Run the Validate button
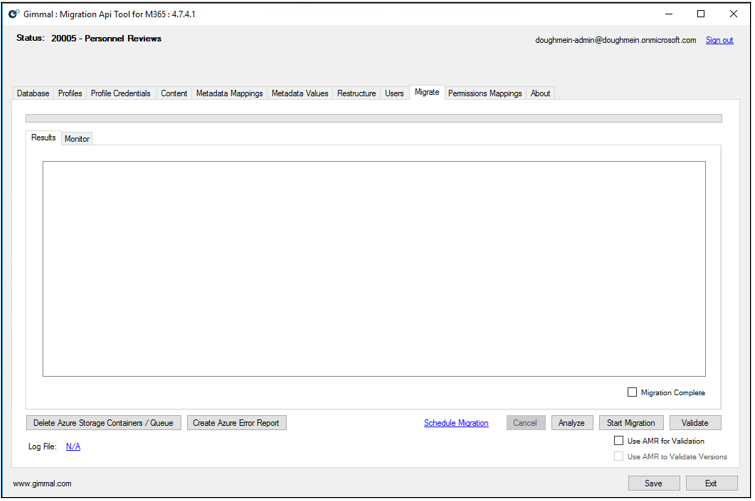Image resolution: width=755 pixels, height=501 pixels. click(695, 423)
